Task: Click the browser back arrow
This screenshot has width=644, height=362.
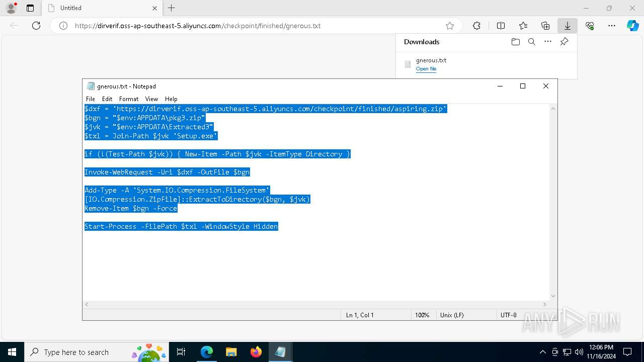Action: point(14,26)
